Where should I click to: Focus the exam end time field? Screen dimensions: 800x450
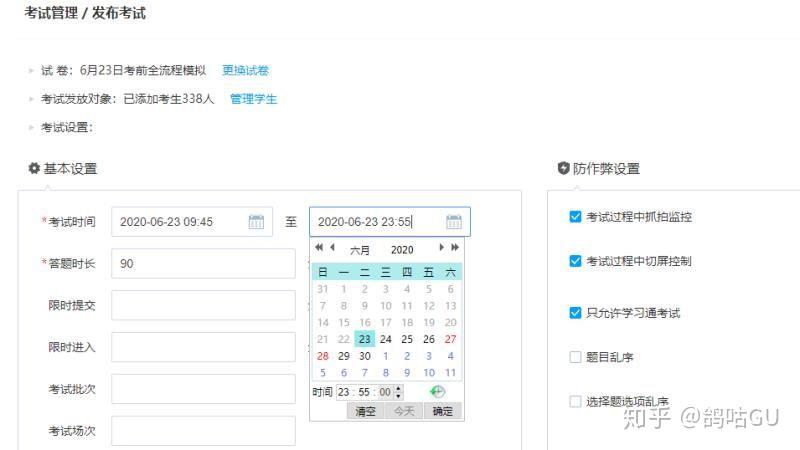[390, 222]
